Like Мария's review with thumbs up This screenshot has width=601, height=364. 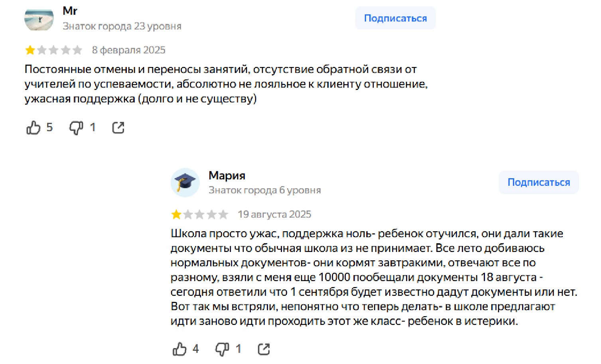[180, 349]
